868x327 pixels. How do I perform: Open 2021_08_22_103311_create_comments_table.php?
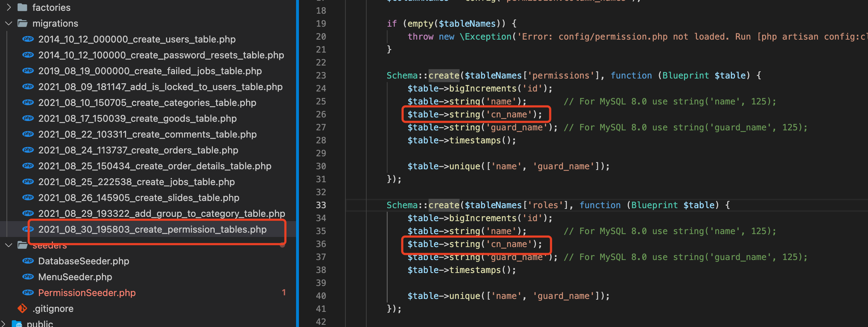[x=147, y=134]
